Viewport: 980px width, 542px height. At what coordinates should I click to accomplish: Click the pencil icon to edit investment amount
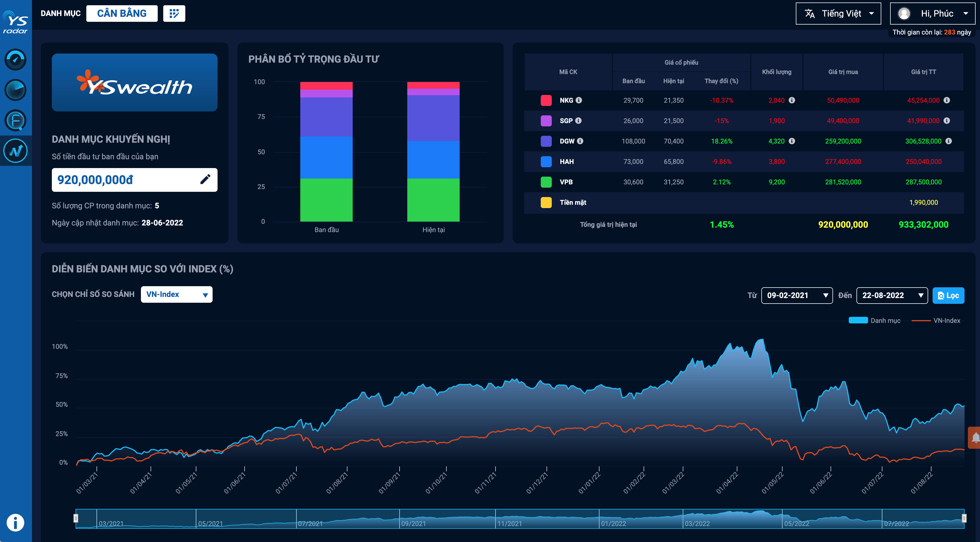[x=205, y=180]
